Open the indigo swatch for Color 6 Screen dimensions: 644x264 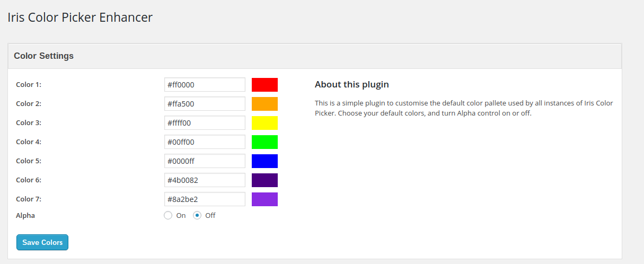pyautogui.click(x=264, y=180)
